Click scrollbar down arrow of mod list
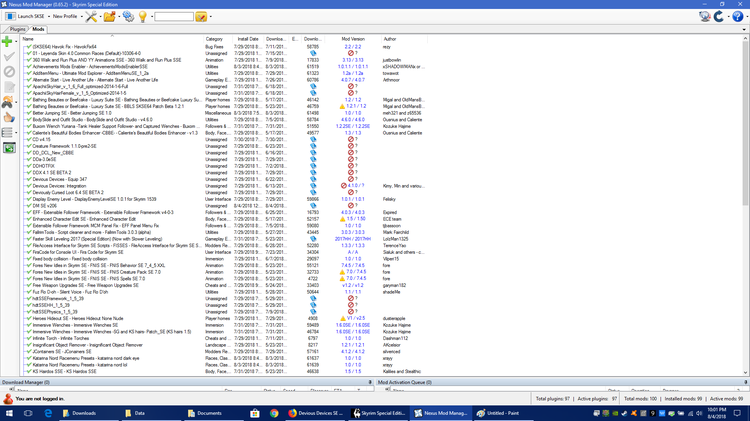 coord(746,373)
